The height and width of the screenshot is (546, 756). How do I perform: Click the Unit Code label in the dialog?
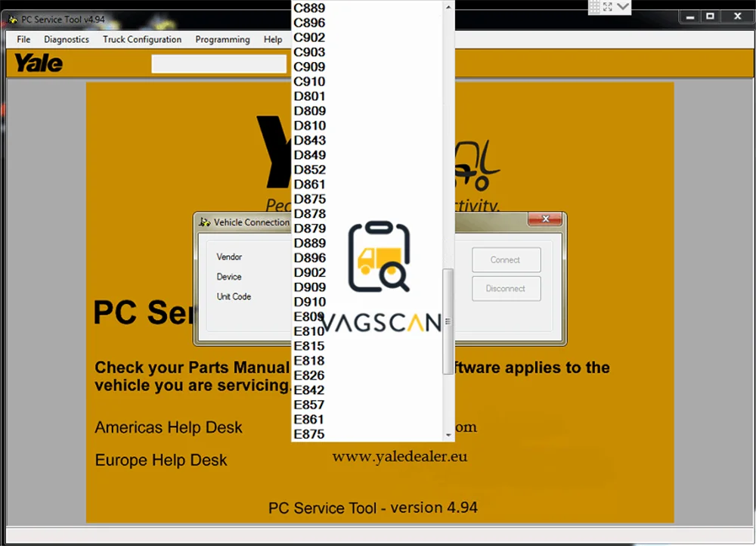point(234,296)
